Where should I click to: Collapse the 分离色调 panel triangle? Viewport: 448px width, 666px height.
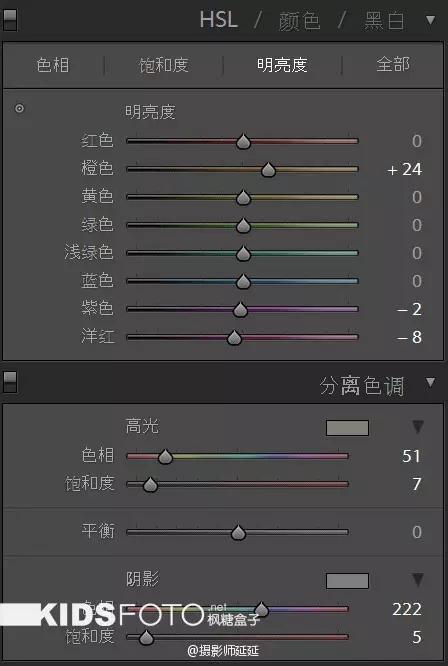tap(431, 382)
